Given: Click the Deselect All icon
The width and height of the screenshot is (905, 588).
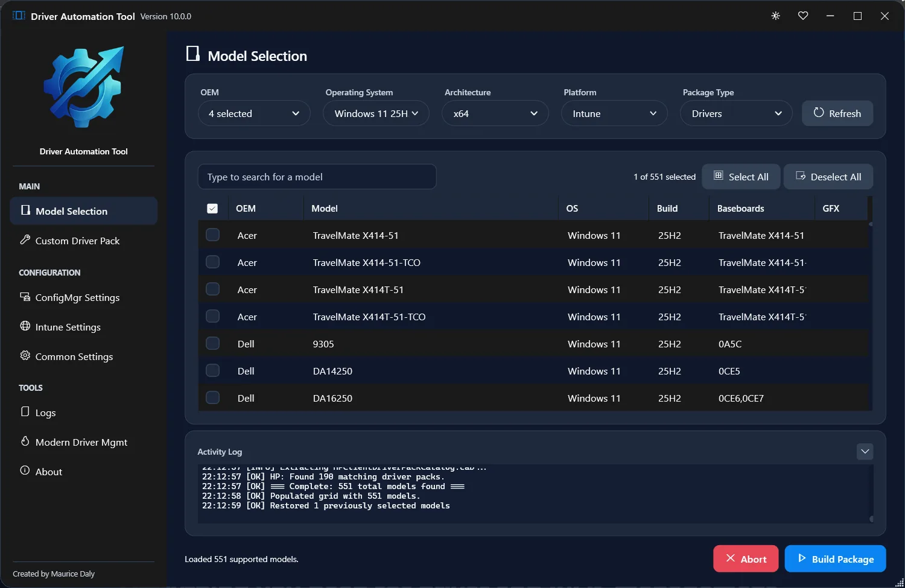Looking at the screenshot, I should pyautogui.click(x=801, y=175).
